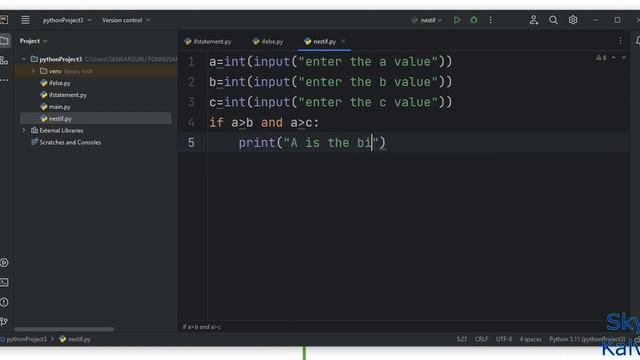Open the Python 3.11 interpreter selector
The height and width of the screenshot is (360, 640).
point(587,339)
